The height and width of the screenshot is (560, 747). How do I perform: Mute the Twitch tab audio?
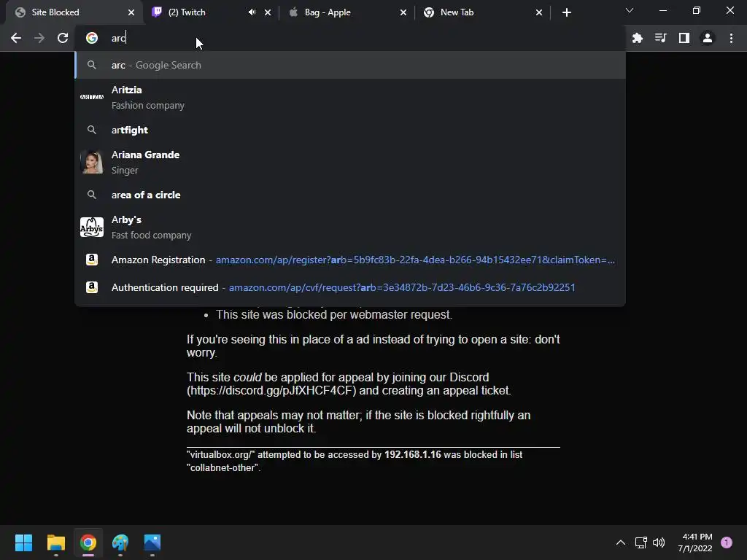click(x=252, y=12)
